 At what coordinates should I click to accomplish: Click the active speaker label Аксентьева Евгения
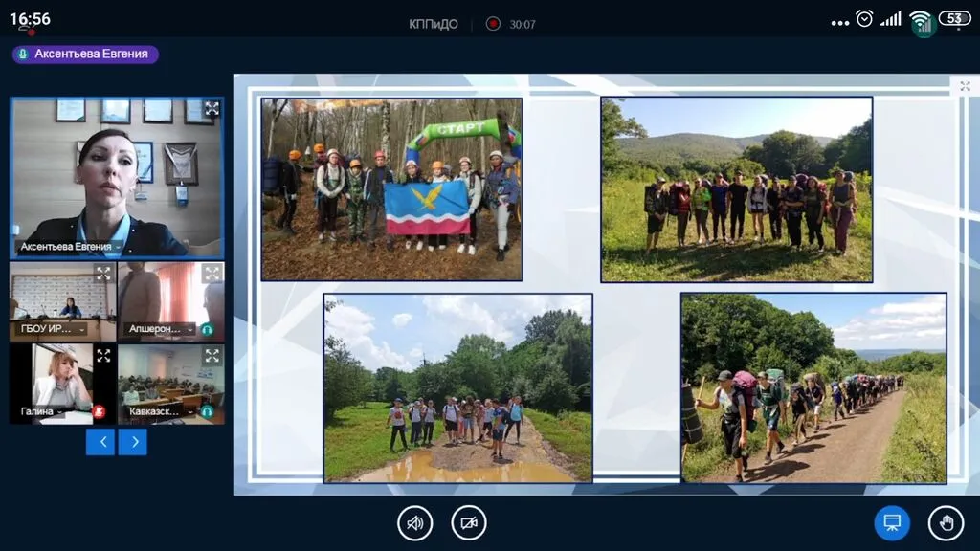point(85,55)
